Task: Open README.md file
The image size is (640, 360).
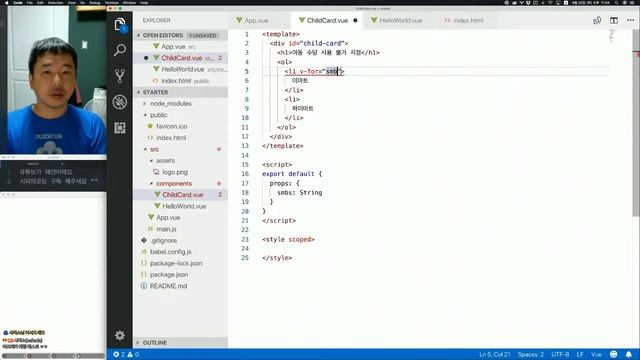Action: click(168, 286)
